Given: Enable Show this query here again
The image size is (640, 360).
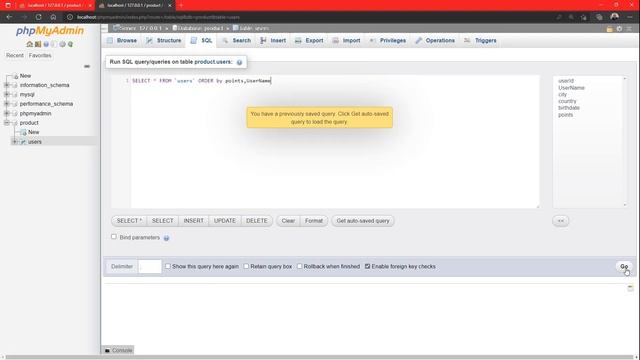Looking at the screenshot, I should (x=168, y=266).
